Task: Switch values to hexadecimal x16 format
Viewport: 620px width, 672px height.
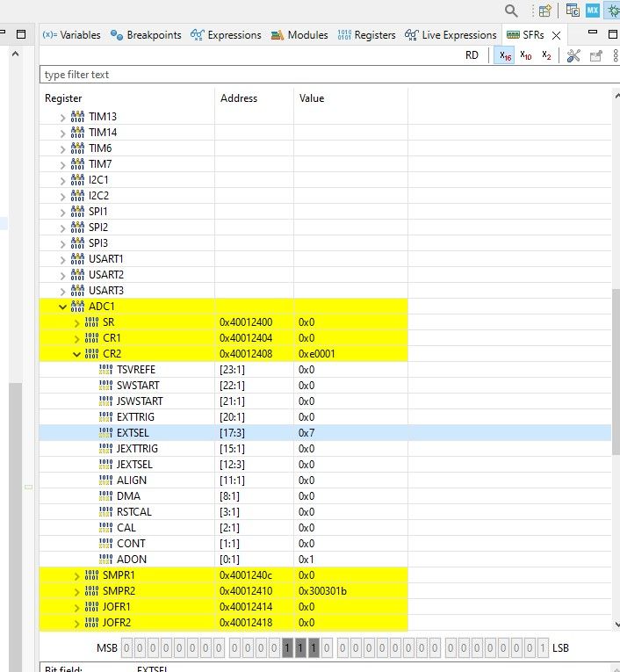Action: pyautogui.click(x=505, y=55)
